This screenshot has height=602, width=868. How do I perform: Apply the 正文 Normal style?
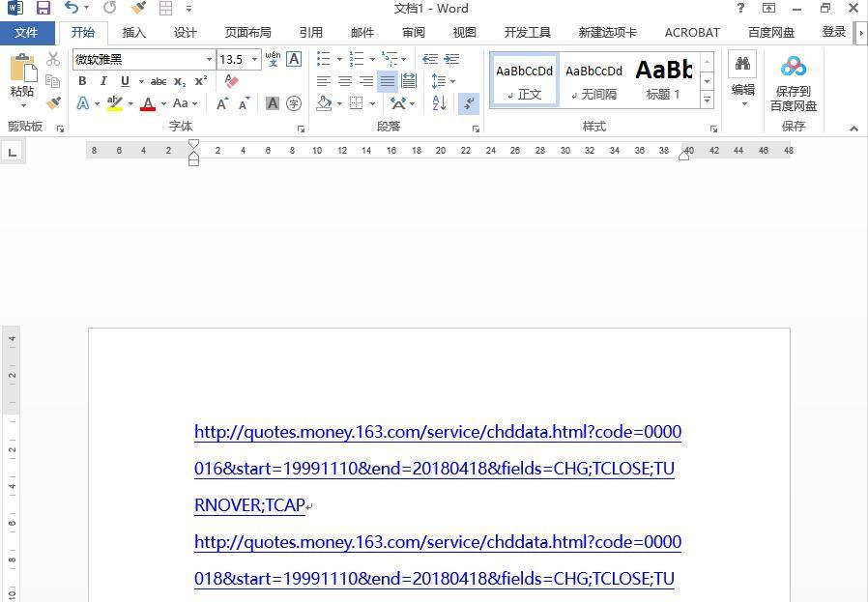coord(524,80)
